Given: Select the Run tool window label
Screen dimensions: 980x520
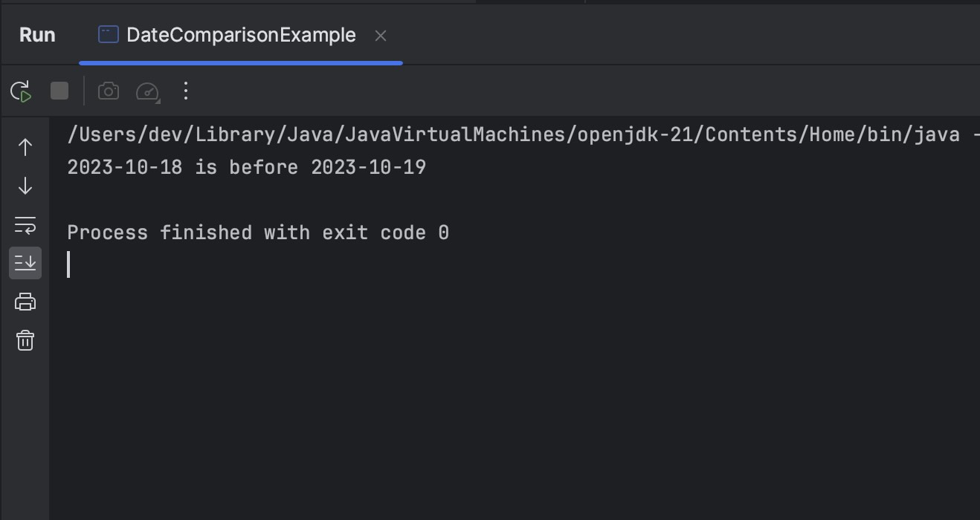Looking at the screenshot, I should (36, 34).
